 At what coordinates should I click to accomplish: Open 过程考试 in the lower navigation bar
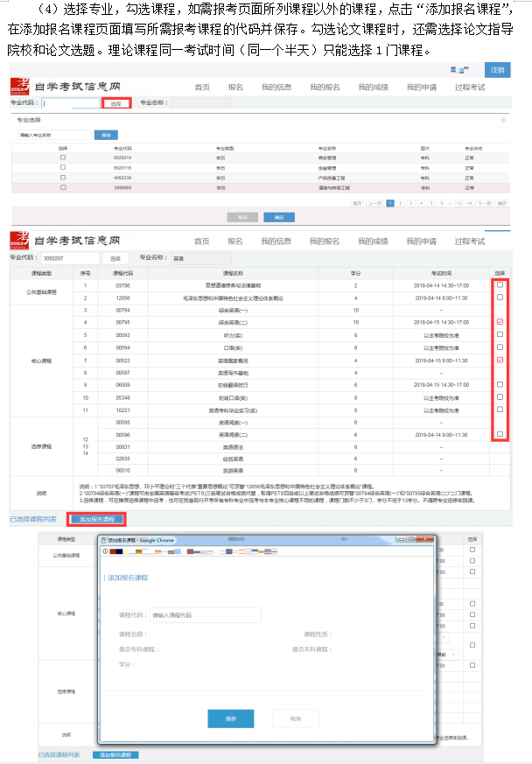click(470, 242)
